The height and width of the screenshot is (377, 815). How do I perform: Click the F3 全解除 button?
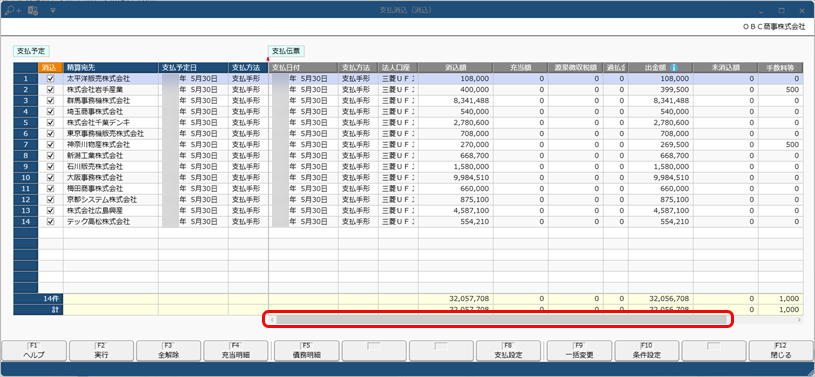click(168, 350)
